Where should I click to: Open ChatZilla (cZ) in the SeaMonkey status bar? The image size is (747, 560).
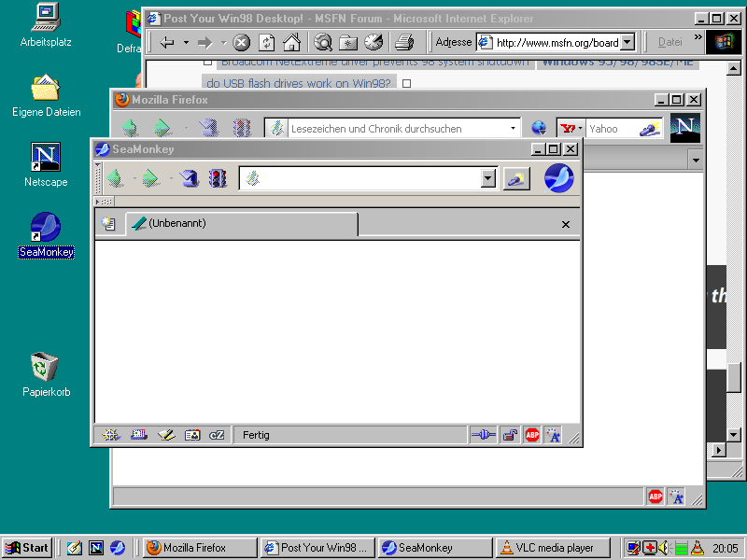[x=217, y=435]
